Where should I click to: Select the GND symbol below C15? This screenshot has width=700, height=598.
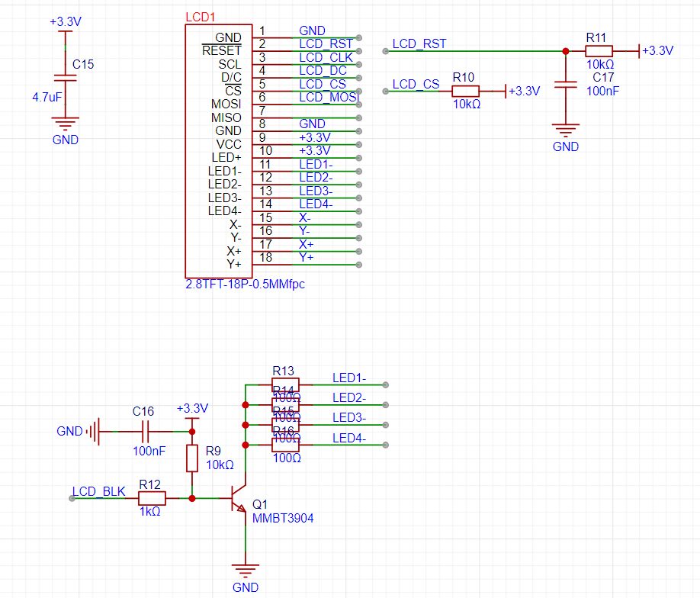65,123
